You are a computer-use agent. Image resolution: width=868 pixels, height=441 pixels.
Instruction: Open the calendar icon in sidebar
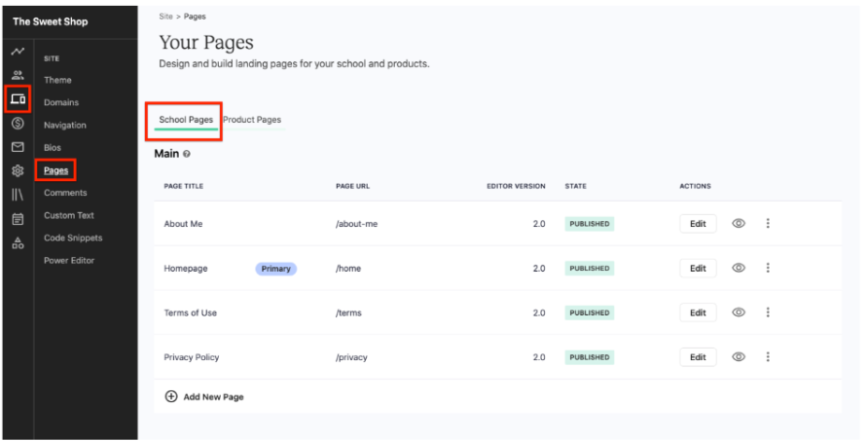tap(18, 219)
